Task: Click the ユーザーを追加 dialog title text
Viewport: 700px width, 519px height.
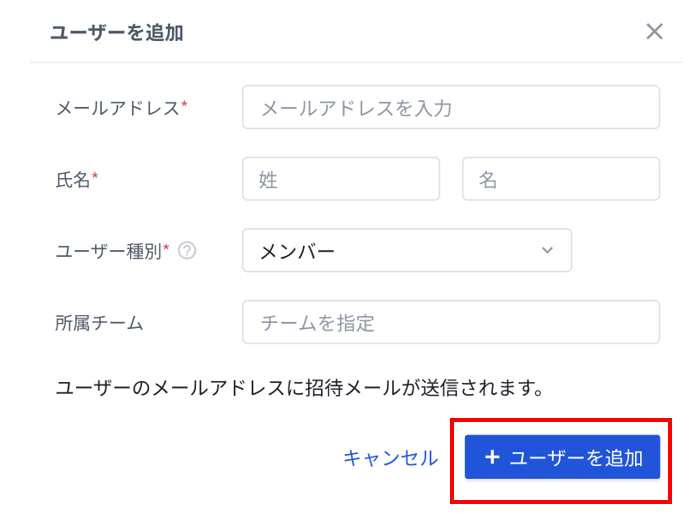Action: click(117, 33)
